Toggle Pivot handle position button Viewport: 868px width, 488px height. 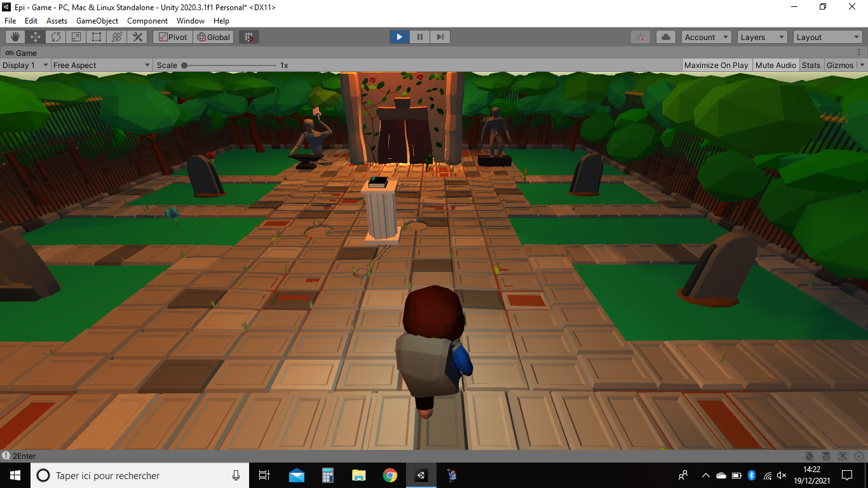tap(172, 37)
